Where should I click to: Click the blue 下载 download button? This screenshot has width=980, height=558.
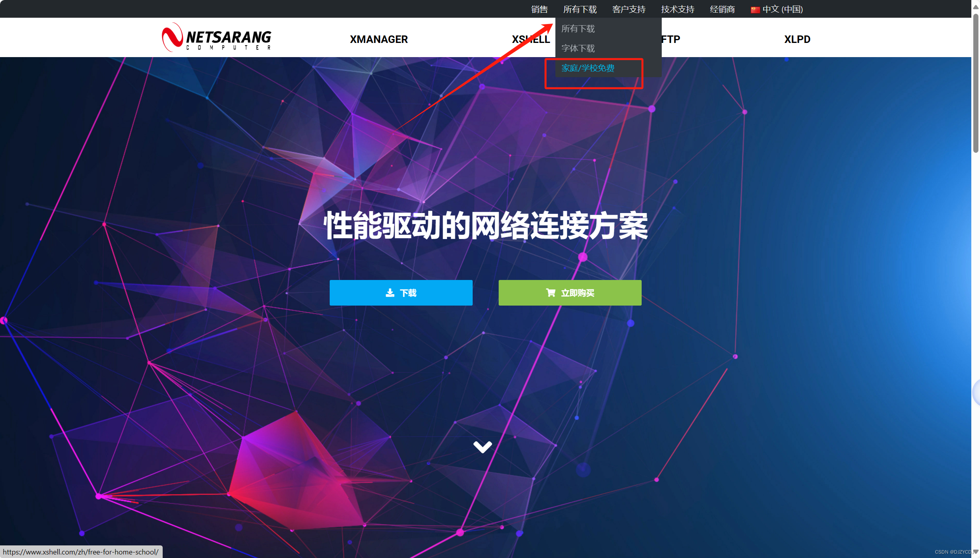pyautogui.click(x=401, y=293)
